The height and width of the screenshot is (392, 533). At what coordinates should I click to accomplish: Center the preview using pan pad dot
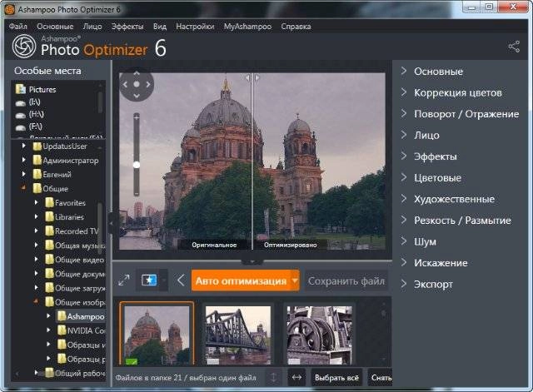point(137,84)
